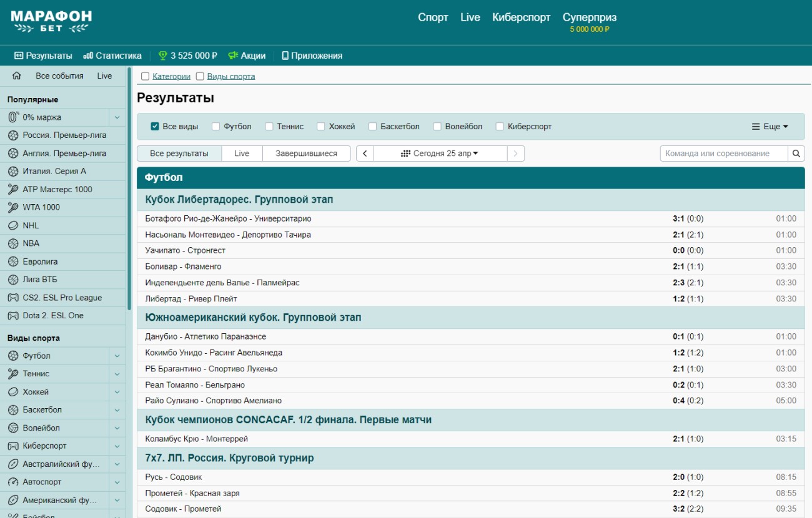
Task: Open the date picker Сегодня 25 апр
Action: pos(440,154)
